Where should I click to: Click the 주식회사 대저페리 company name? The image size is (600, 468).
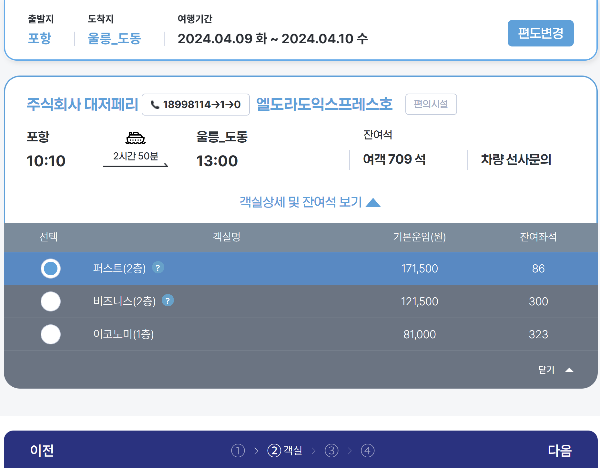pyautogui.click(x=82, y=104)
